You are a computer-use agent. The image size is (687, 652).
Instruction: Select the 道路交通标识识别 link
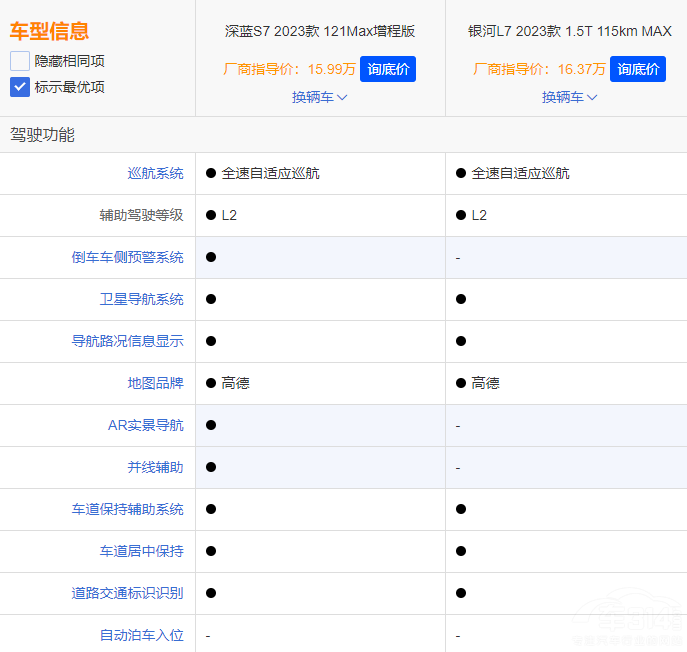[127, 593]
